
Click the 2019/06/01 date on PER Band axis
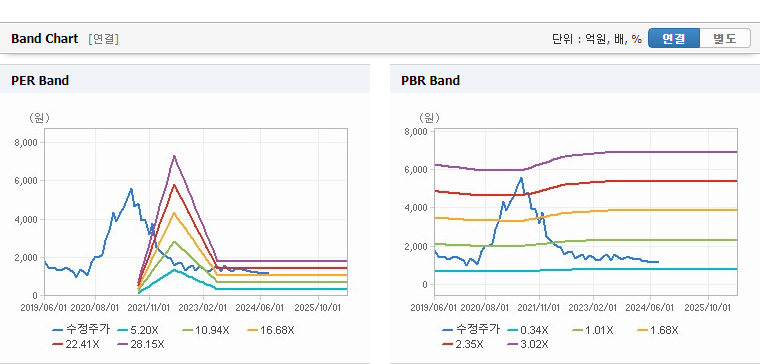[44, 308]
